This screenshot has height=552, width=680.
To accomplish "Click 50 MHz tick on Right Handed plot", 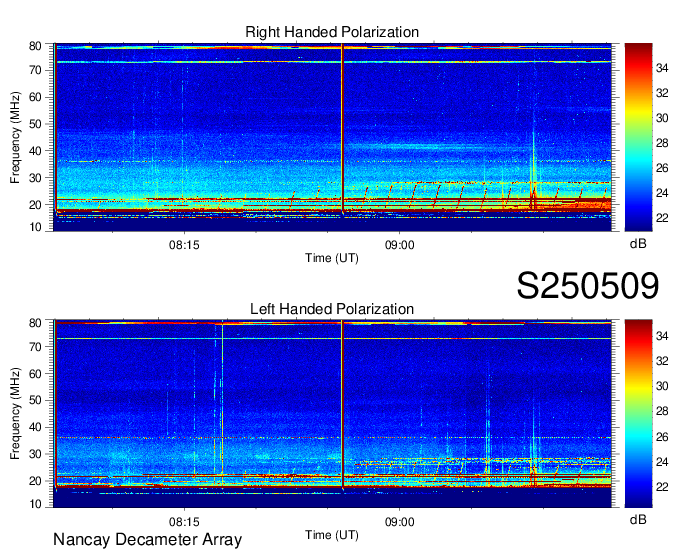I will (35, 124).
